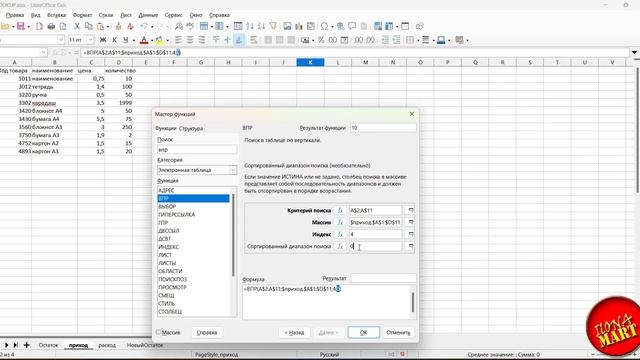Screen dimensions: 640x360
Task: Click Sort Ascending icon
Action: coord(250,27)
